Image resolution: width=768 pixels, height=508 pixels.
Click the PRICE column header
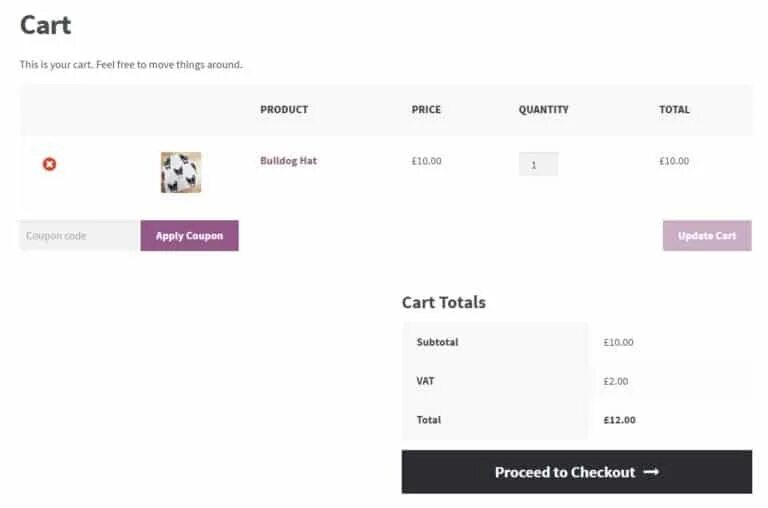click(426, 110)
